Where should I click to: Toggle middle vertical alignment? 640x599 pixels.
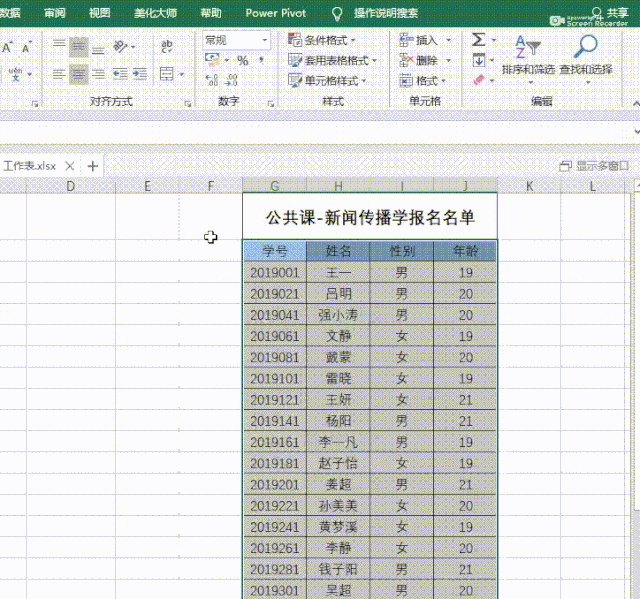78,47
